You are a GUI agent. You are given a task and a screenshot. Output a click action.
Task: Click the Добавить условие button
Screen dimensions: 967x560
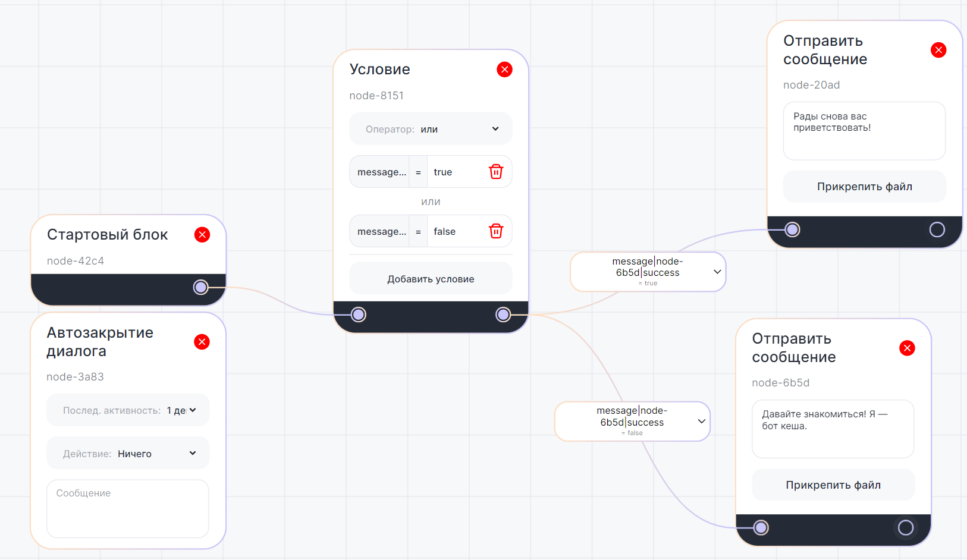point(431,279)
